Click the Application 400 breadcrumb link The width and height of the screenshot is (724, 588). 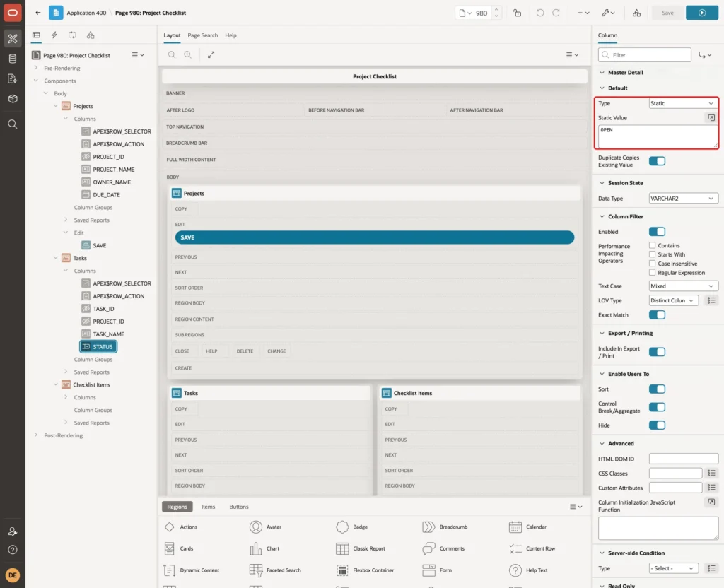pyautogui.click(x=86, y=13)
